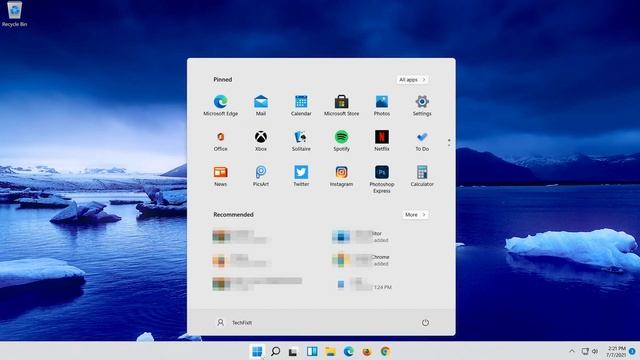Image resolution: width=640 pixels, height=360 pixels.
Task: Open Task View on the taskbar
Action: [x=293, y=351]
